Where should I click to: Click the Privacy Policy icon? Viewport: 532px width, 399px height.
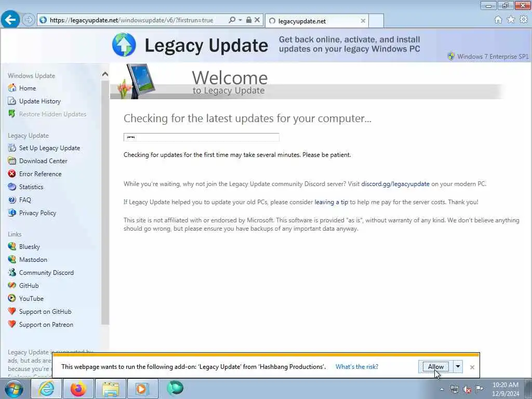[x=12, y=212]
